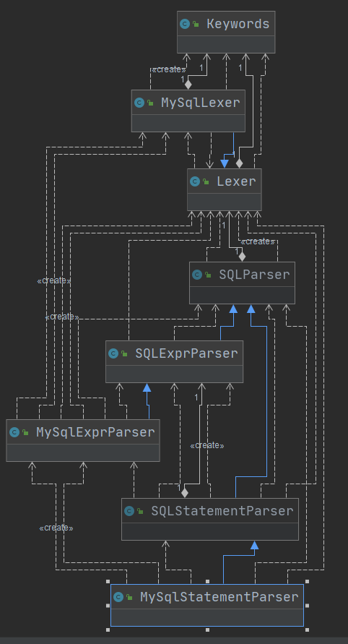348x644 pixels.
Task: Click the class icon of SQLParser node
Action: click(x=197, y=275)
